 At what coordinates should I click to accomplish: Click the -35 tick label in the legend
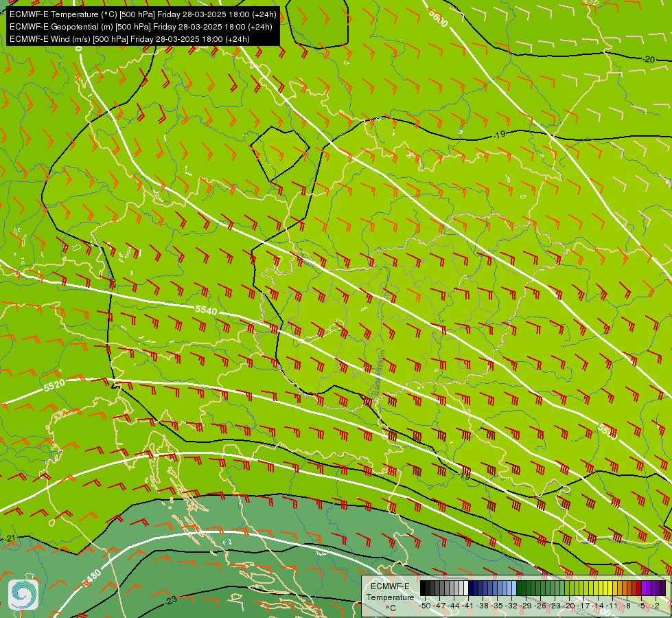[x=497, y=606]
